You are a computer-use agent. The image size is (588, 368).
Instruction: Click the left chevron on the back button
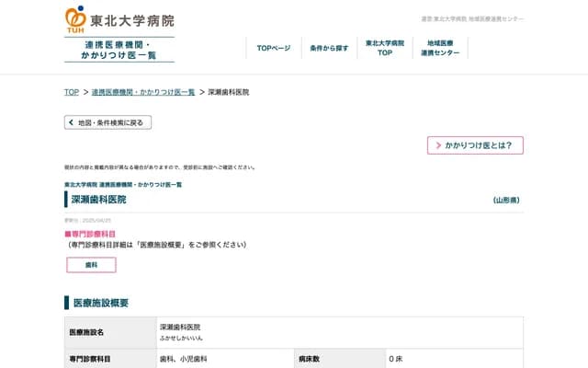click(x=71, y=122)
